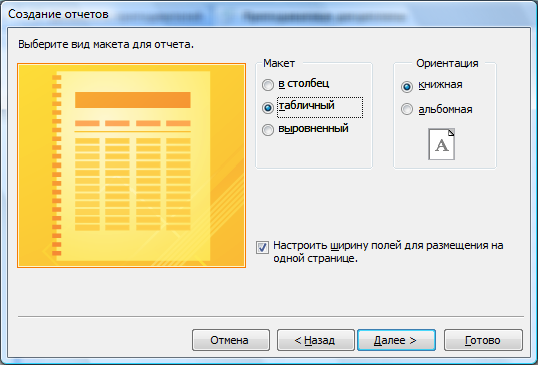Select the 'в столбец' layout option
Image resolution: width=538 pixels, height=365 pixels.
pos(268,84)
